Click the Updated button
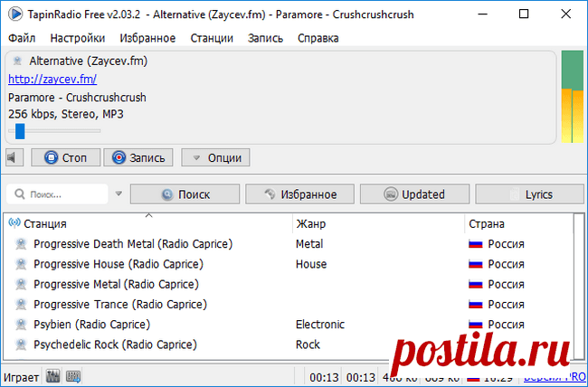The height and width of the screenshot is (387, 588). point(414,194)
